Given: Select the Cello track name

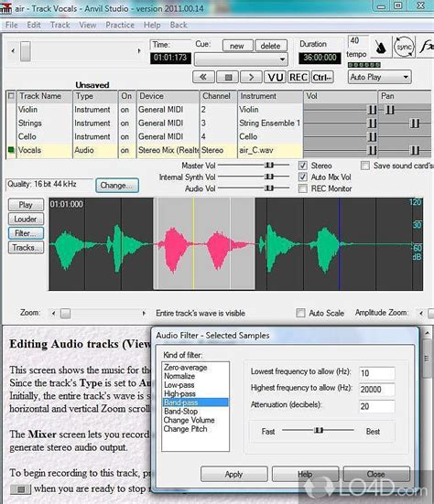Looking at the screenshot, I should [x=27, y=136].
